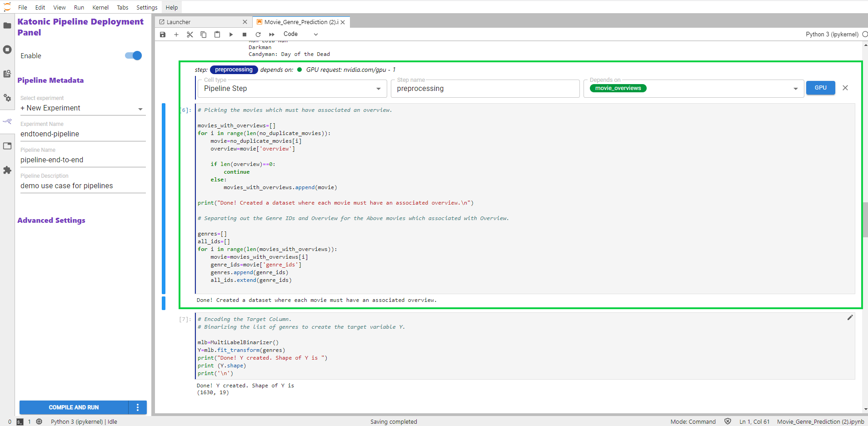Click the movie_overviews dependency chip
Screen dimensions: 868x426
(618, 88)
